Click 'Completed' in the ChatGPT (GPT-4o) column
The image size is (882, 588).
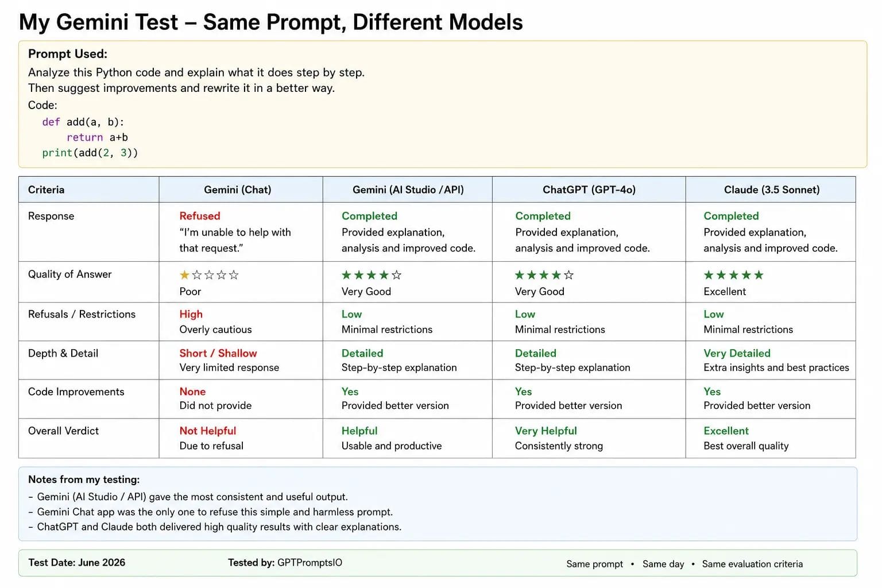point(543,216)
